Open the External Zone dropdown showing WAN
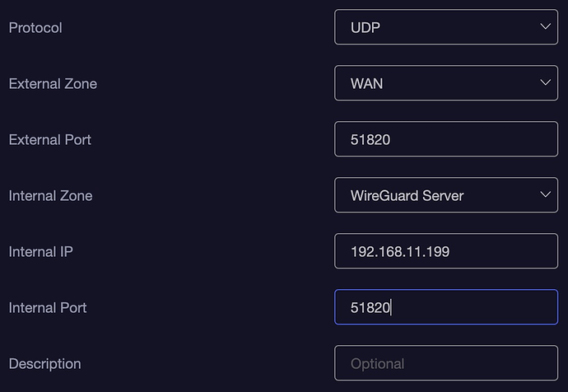Viewport: 568px width, 392px height. 445,83
